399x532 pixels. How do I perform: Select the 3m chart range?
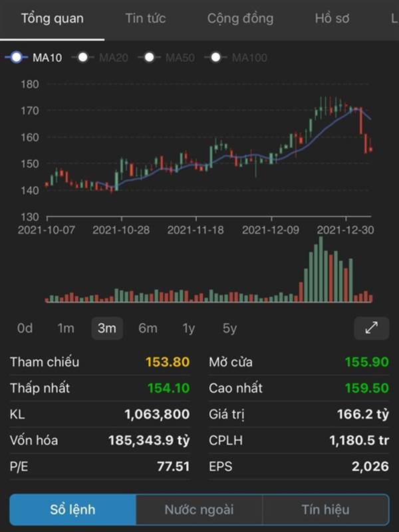click(107, 328)
